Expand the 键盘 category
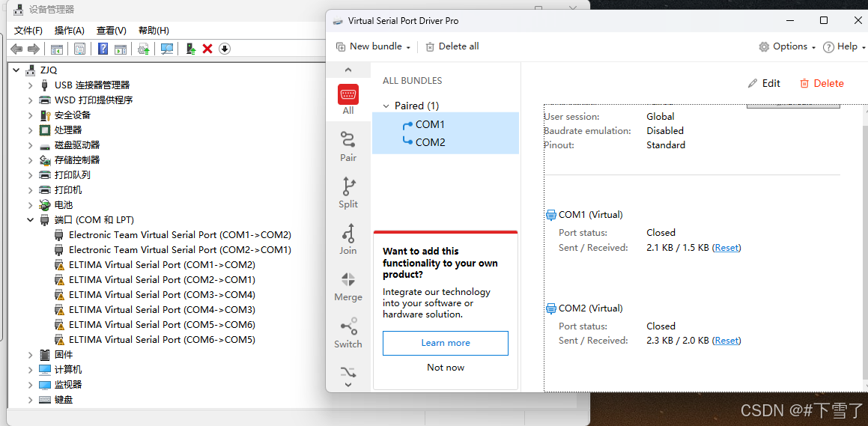Viewport: 868px width, 426px height. (31, 400)
